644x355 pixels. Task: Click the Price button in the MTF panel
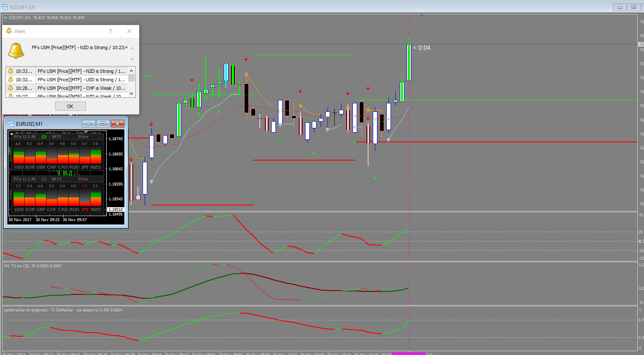pos(83,137)
